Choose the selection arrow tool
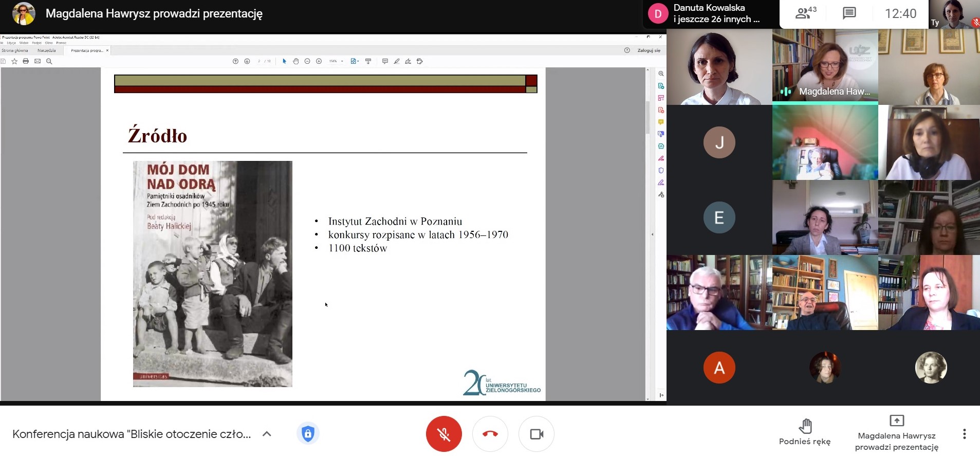This screenshot has height=456, width=980. coord(284,61)
